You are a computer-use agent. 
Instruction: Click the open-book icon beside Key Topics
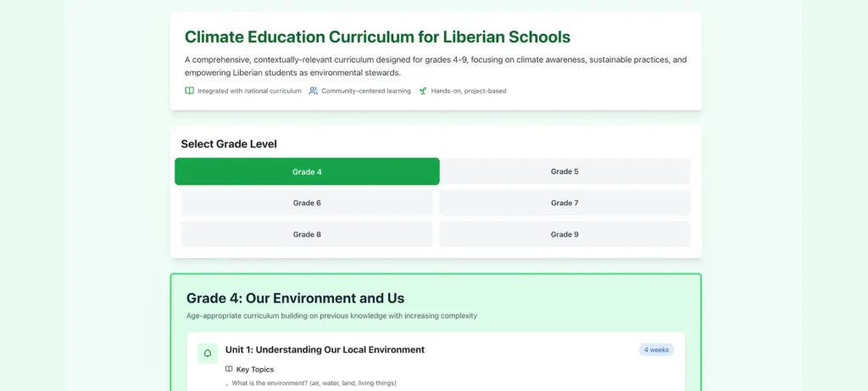click(229, 369)
